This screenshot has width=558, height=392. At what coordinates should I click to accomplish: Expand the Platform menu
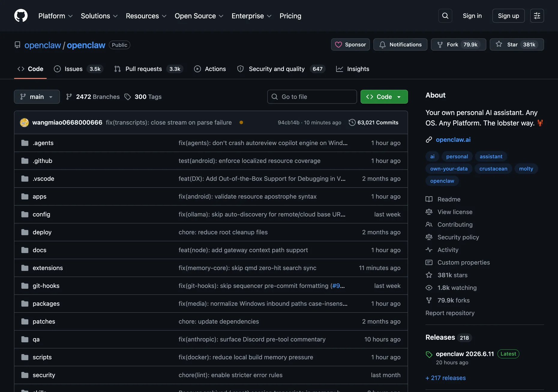[x=55, y=16]
